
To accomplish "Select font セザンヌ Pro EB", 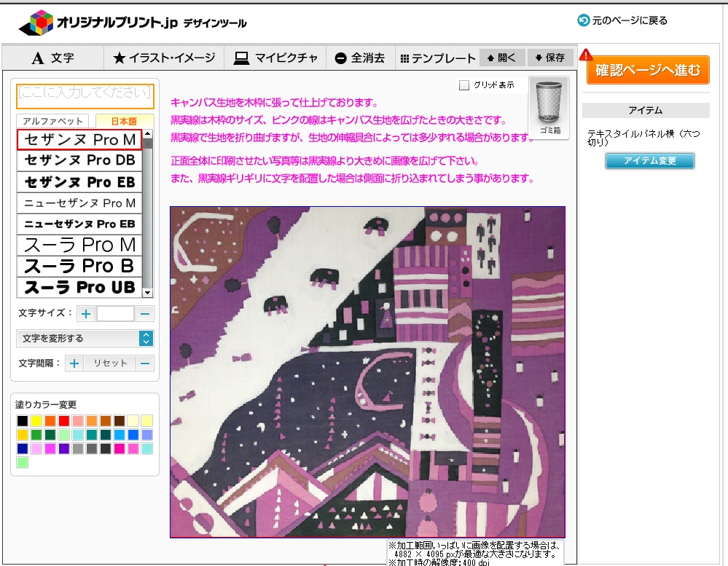I will pos(79,182).
